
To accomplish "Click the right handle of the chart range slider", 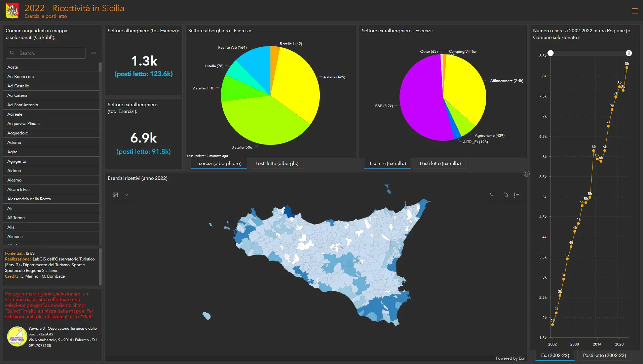I will tap(629, 53).
